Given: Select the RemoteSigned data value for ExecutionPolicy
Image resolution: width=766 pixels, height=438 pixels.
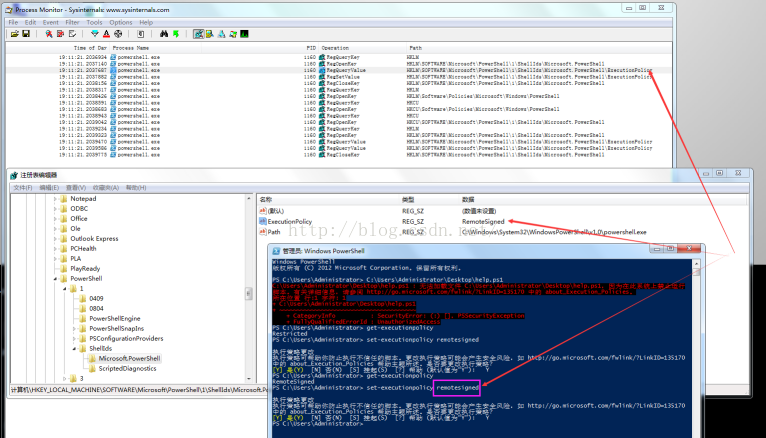Looking at the screenshot, I should coord(483,221).
